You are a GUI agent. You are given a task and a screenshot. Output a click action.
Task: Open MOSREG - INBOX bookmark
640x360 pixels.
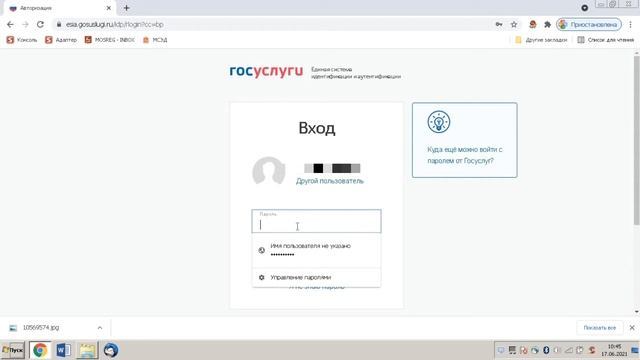tap(109, 40)
